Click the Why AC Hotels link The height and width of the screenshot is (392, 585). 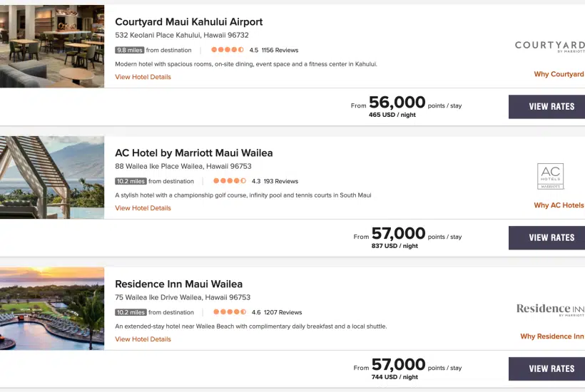559,205
